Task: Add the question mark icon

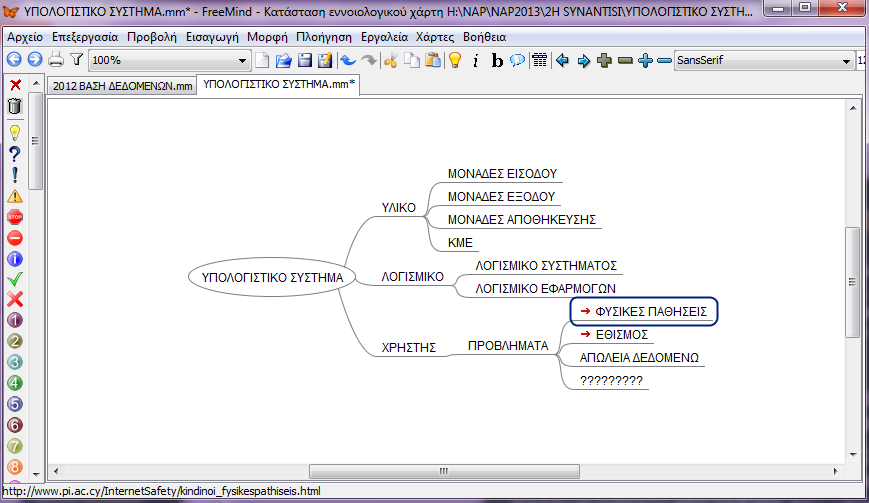Action: point(15,154)
